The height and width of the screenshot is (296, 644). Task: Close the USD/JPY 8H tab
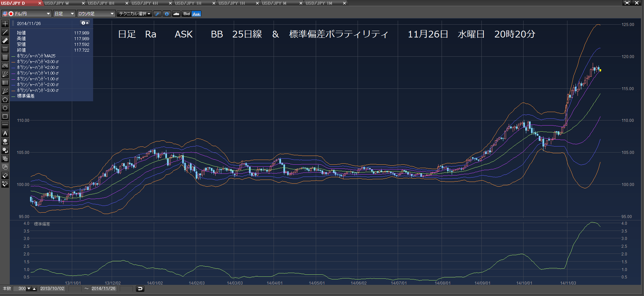tap(127, 3)
